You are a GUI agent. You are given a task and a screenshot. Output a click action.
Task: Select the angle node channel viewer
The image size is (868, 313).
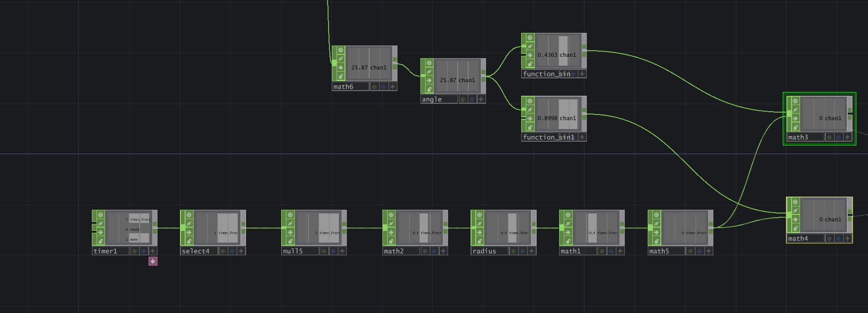pyautogui.click(x=457, y=76)
